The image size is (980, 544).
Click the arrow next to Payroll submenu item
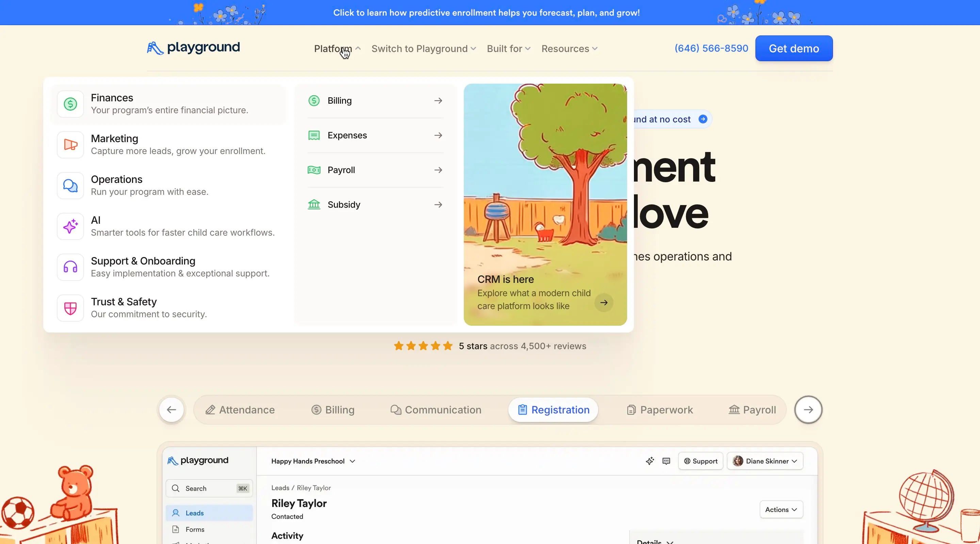pyautogui.click(x=438, y=170)
